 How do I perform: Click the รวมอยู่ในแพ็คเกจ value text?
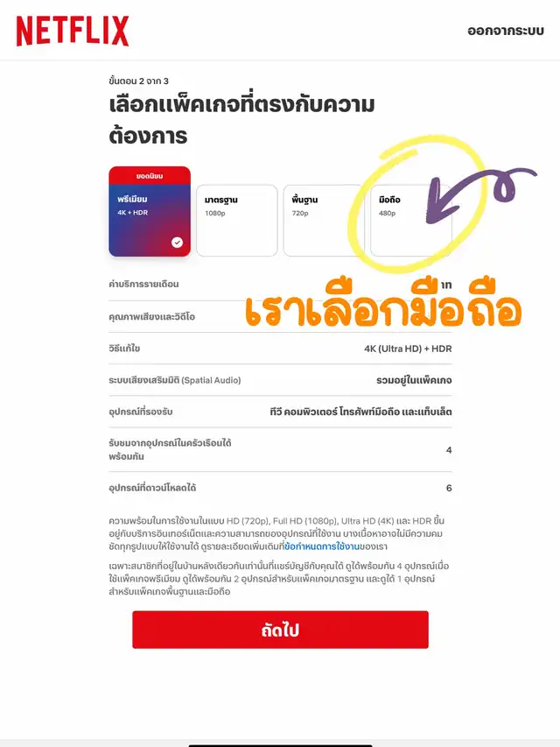click(414, 380)
